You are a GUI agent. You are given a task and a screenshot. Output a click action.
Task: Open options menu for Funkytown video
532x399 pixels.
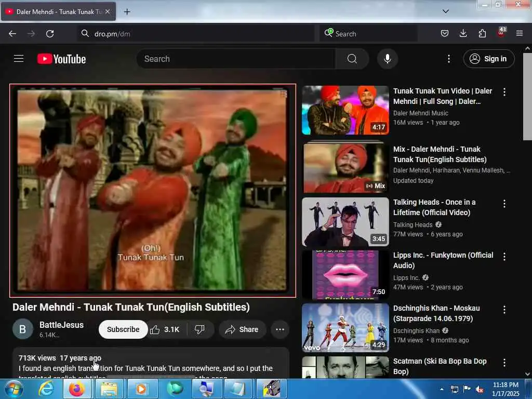[504, 256]
